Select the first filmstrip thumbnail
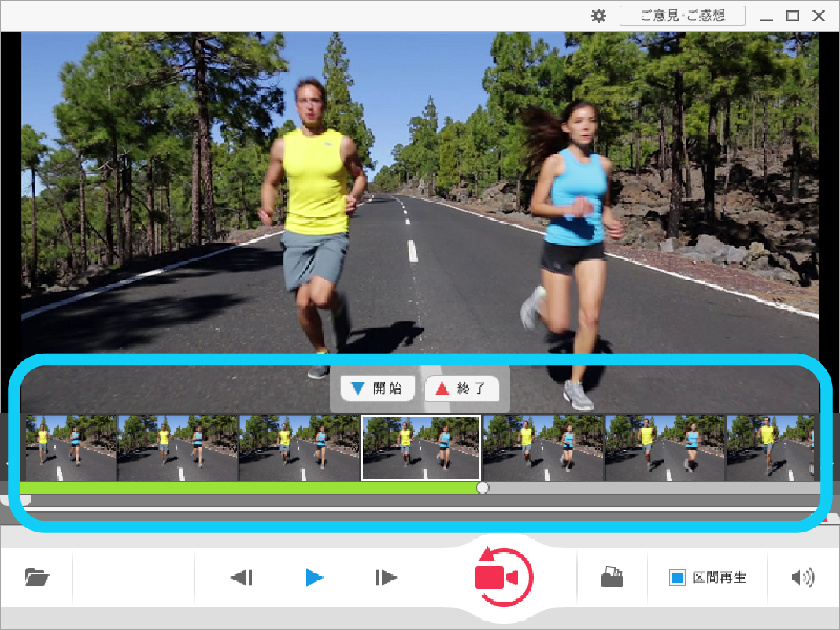The image size is (840, 630). point(70,448)
